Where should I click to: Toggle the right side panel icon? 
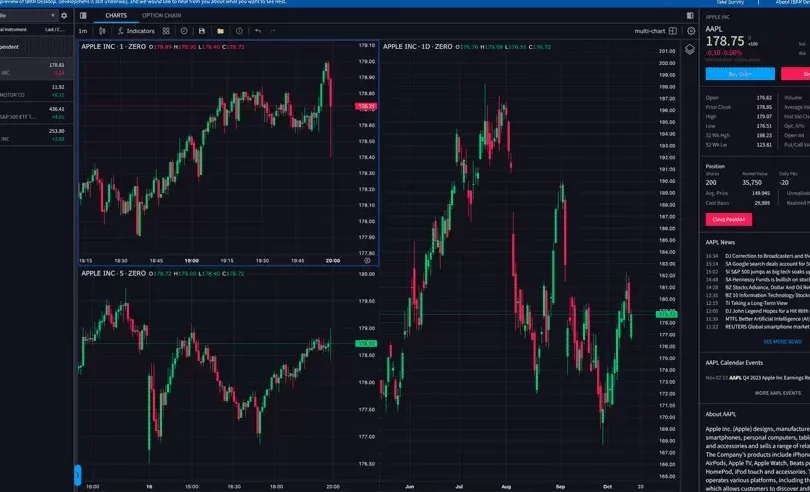(690, 16)
